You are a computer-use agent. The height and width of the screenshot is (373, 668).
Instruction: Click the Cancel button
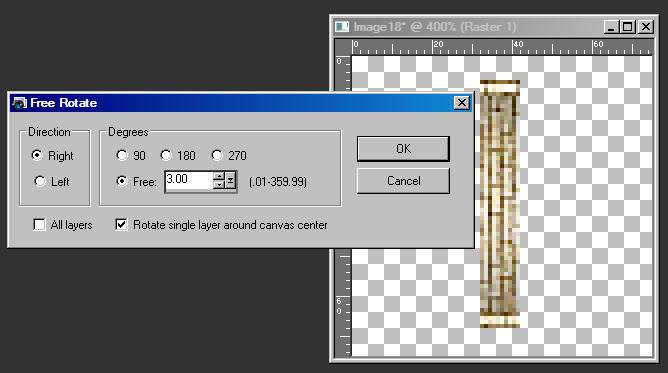pyautogui.click(x=403, y=181)
